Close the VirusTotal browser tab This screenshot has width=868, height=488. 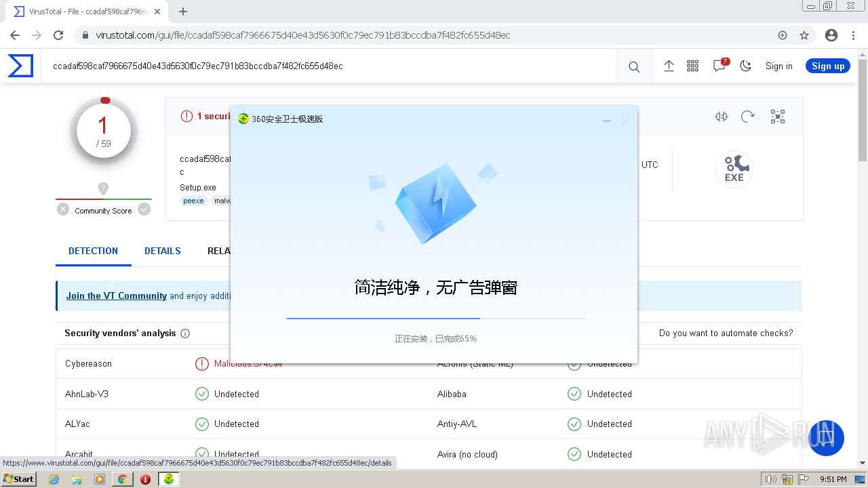pyautogui.click(x=158, y=12)
